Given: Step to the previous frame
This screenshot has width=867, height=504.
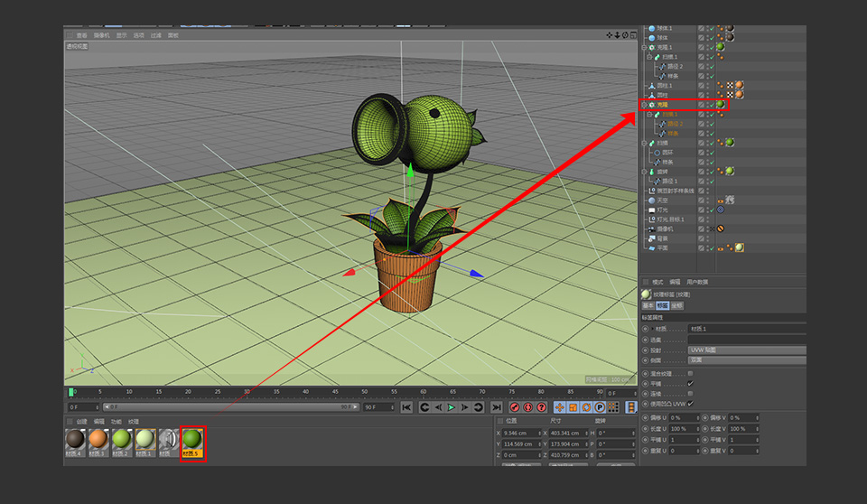Looking at the screenshot, I should [438, 407].
